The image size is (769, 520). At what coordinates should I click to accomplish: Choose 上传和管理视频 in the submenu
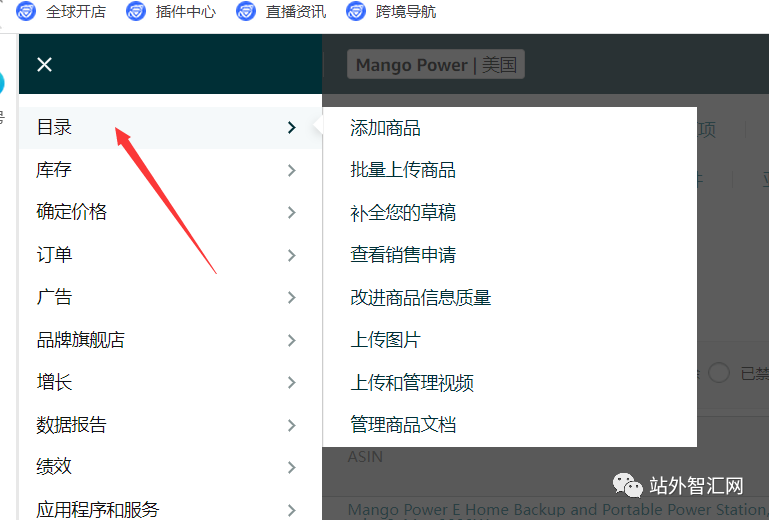click(412, 383)
